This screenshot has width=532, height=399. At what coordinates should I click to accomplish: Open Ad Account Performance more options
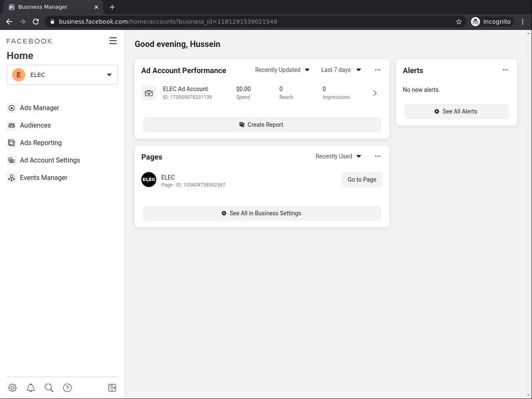tap(378, 70)
